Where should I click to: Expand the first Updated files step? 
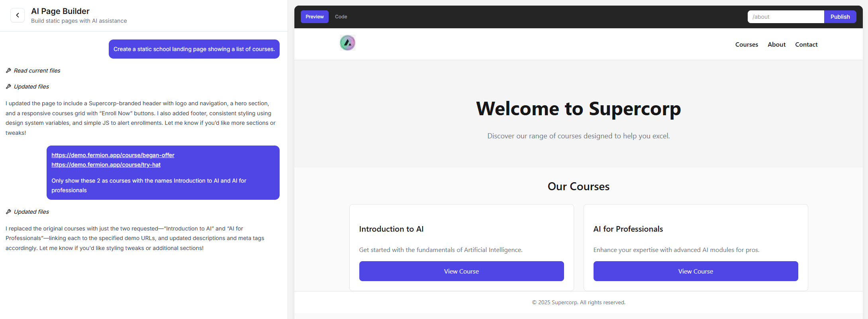click(x=31, y=87)
